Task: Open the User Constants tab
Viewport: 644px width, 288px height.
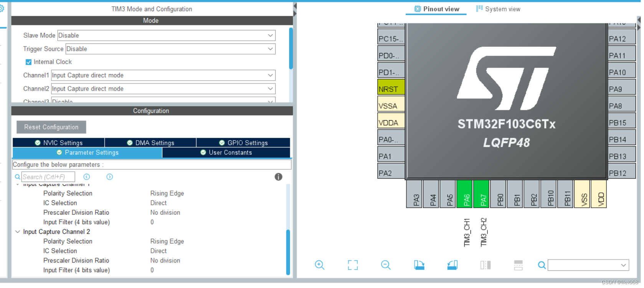Action: 226,152
